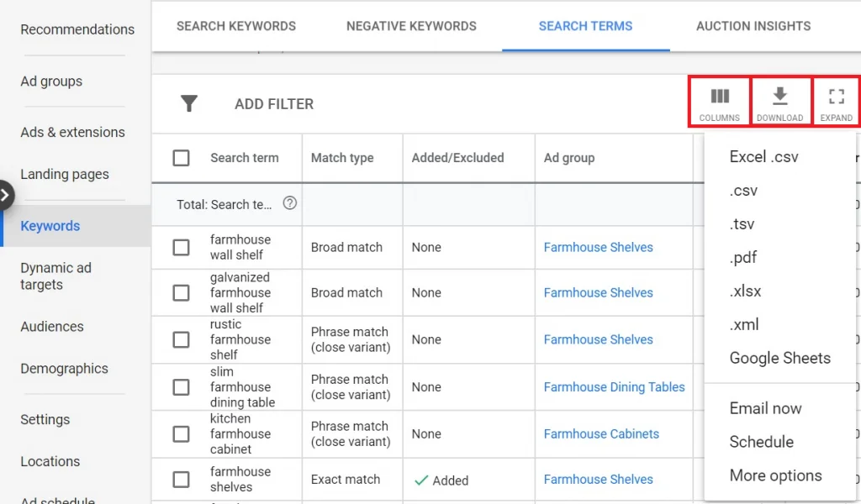Image resolution: width=861 pixels, height=504 pixels.
Task: Choose plain .csv download option
Action: [743, 191]
